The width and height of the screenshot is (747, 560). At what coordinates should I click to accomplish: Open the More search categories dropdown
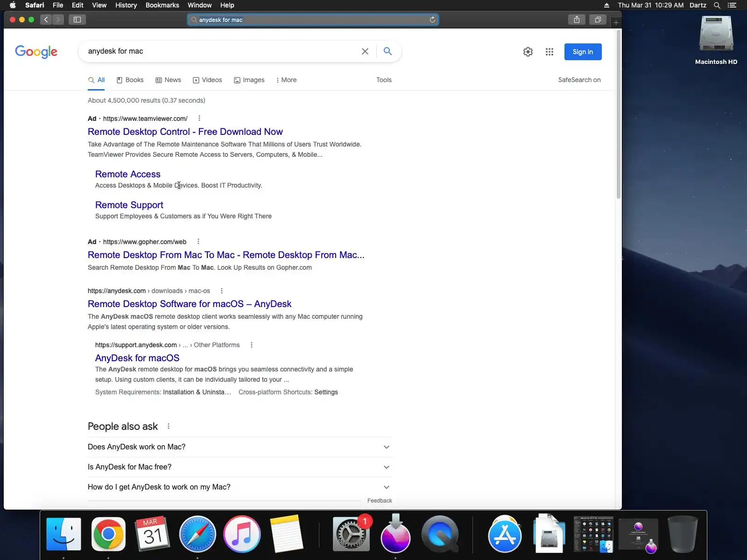[x=286, y=80]
